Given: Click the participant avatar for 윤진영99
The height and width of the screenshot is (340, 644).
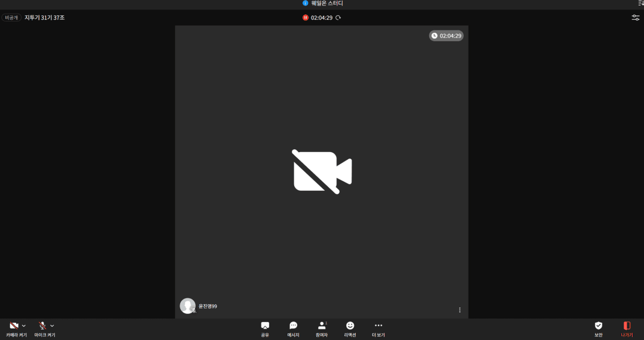Looking at the screenshot, I should click(187, 306).
